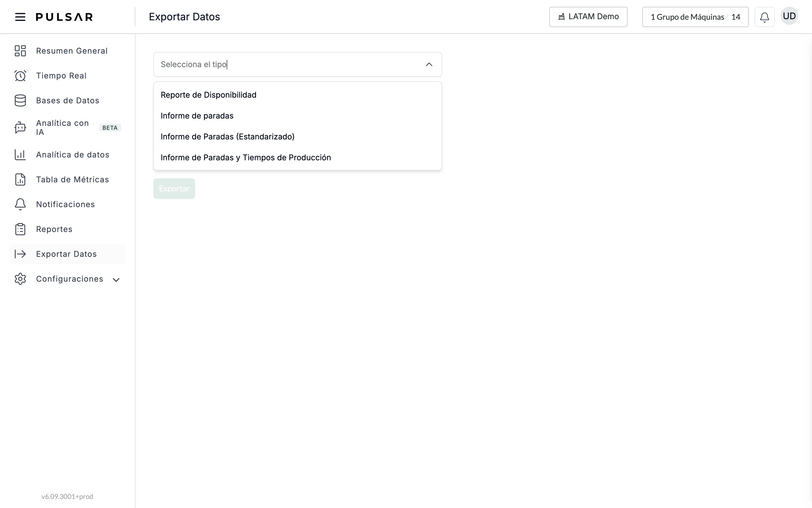Click the Exportar button
This screenshot has height=508, width=812.
(x=174, y=189)
